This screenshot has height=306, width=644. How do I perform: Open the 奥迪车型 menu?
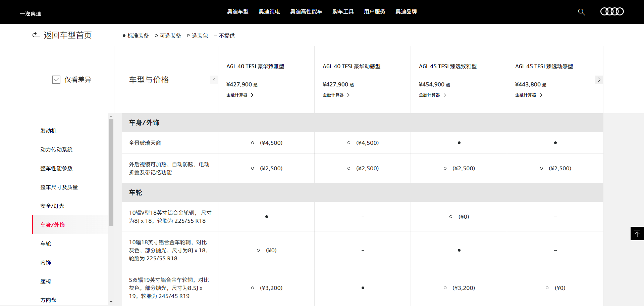tap(237, 12)
